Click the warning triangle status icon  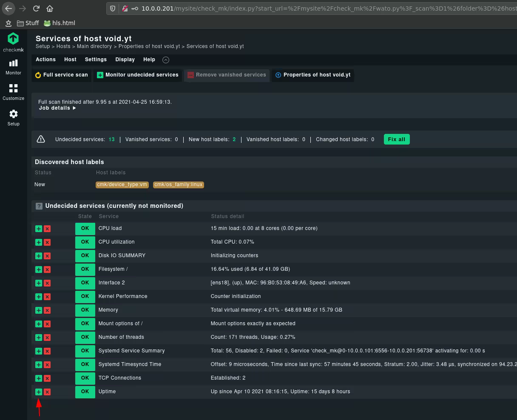point(41,139)
